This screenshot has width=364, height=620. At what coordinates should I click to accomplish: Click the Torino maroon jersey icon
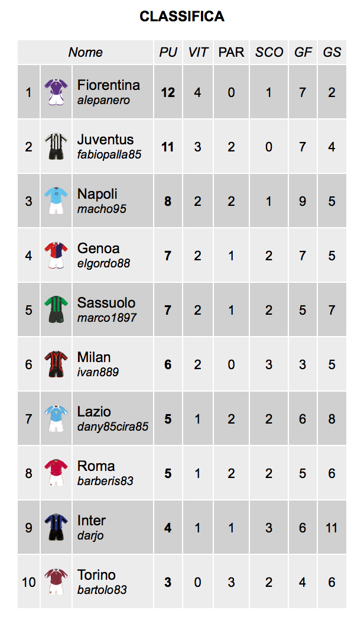(56, 582)
